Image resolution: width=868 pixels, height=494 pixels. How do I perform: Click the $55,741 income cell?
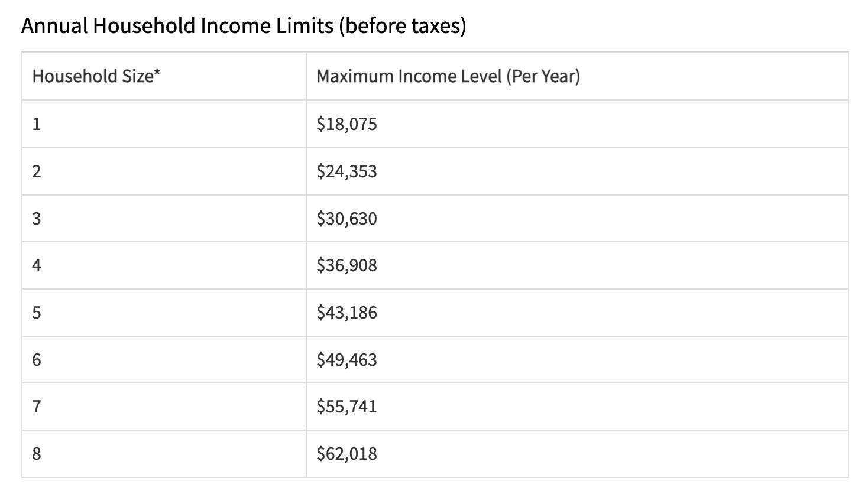point(577,407)
